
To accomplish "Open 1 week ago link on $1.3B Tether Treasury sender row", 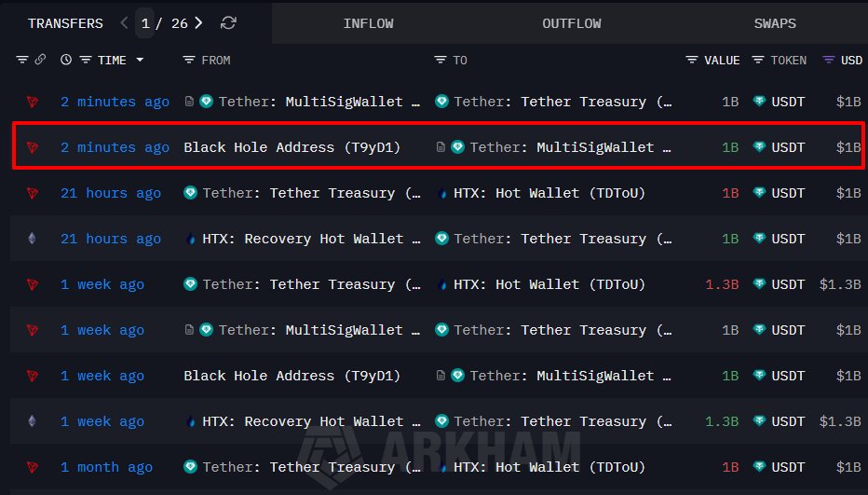I will 102,284.
